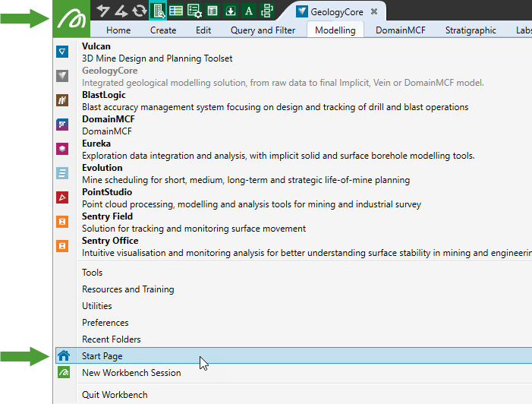Click the 'Intuitive visualisation and monitoring' description

tap(307, 253)
